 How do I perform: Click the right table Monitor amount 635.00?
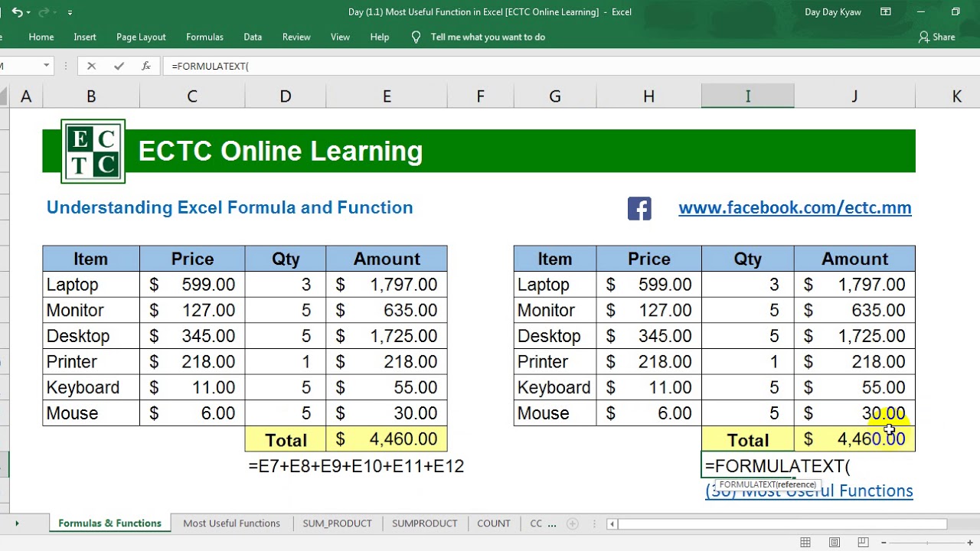(854, 310)
